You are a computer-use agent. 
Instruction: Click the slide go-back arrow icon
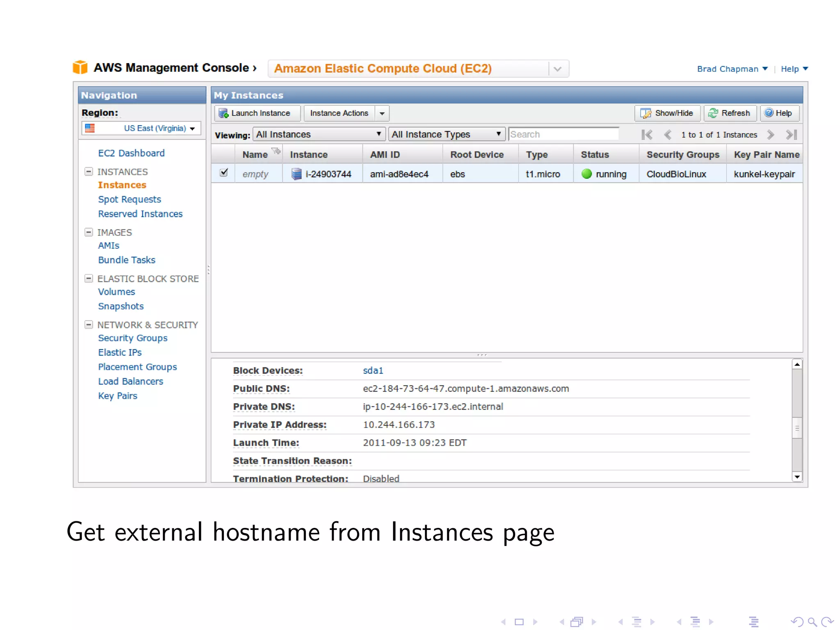click(x=797, y=622)
